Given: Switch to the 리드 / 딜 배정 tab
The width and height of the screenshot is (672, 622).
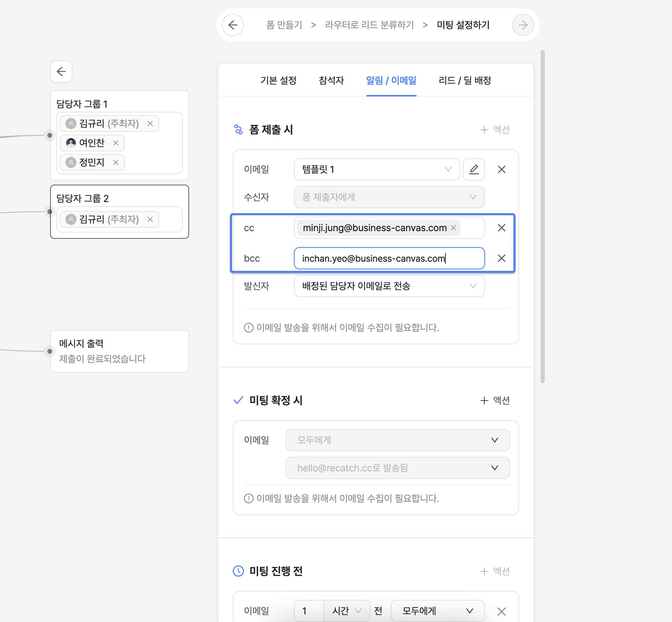Looking at the screenshot, I should coord(464,81).
